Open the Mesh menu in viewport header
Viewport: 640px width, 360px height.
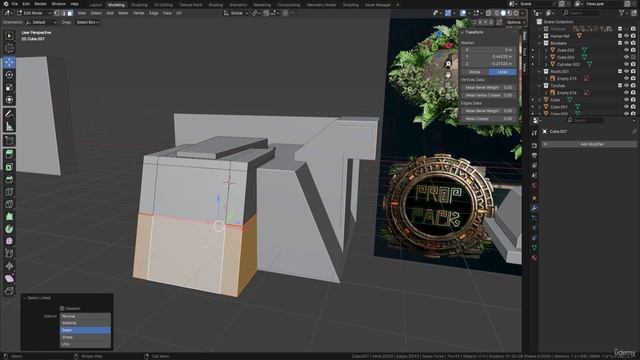[x=123, y=13]
